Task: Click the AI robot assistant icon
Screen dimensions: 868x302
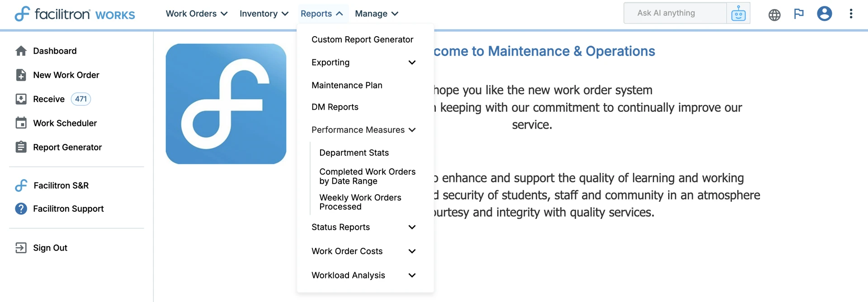Action: tap(738, 13)
